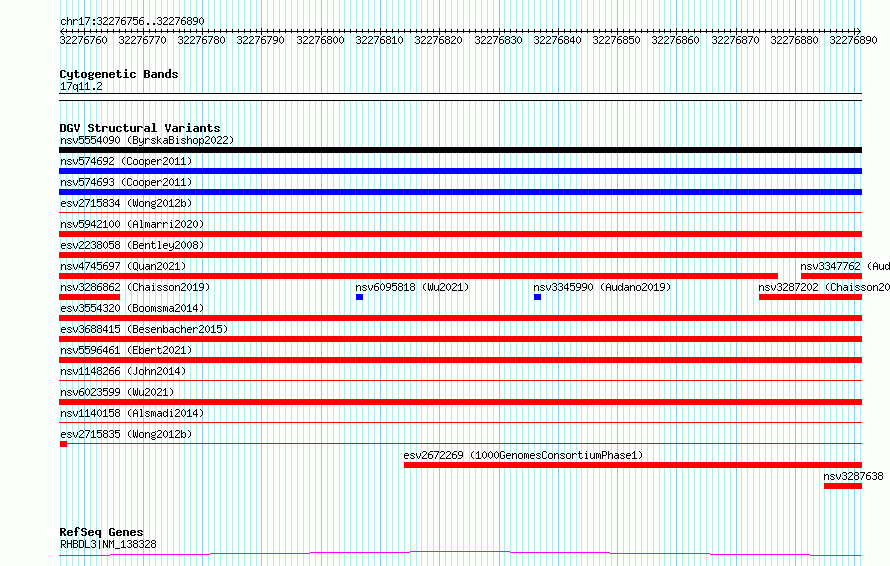The height and width of the screenshot is (566, 890).
Task: Select the chr17:32276756..32276890 region label
Action: point(132,21)
